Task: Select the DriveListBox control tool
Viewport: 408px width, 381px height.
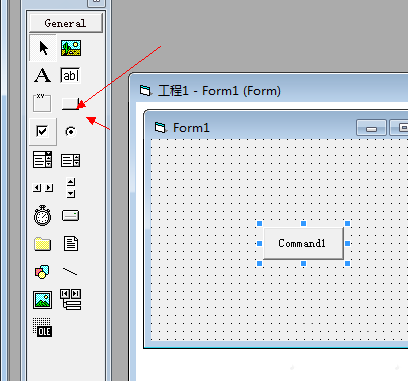Action: pyautogui.click(x=70, y=216)
